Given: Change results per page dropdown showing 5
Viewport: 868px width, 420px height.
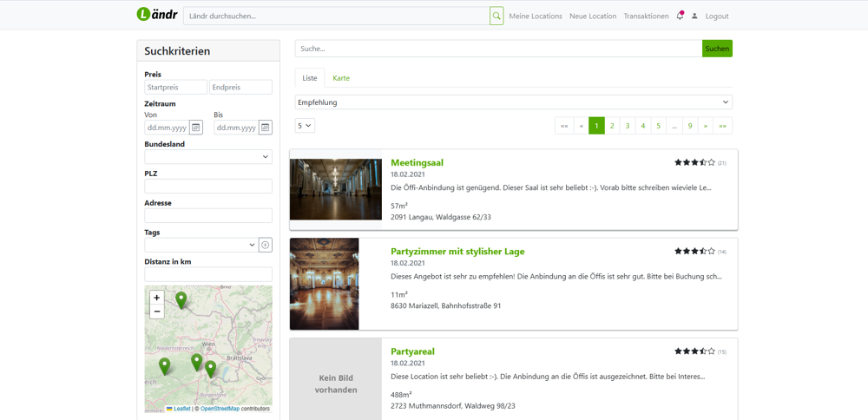Looking at the screenshot, I should (x=305, y=126).
